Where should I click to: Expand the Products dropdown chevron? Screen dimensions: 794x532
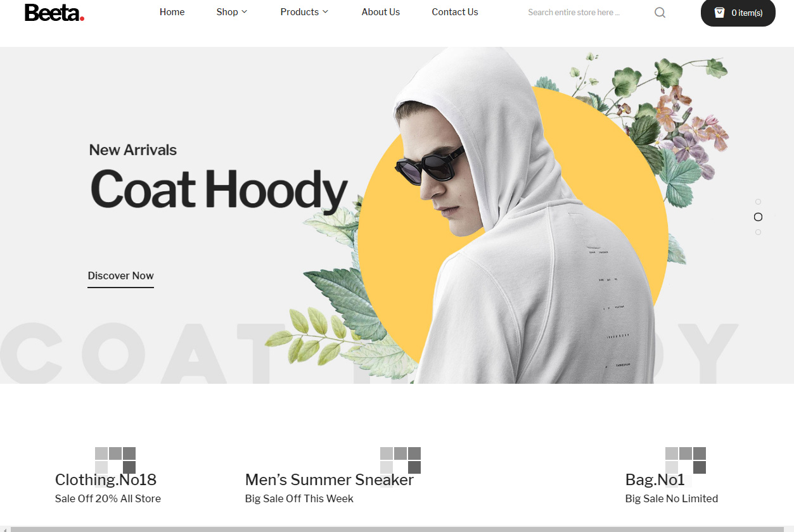tap(326, 12)
